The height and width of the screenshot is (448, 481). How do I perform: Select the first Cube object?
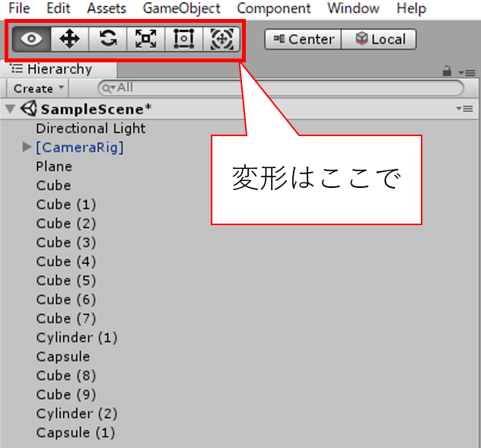(54, 186)
